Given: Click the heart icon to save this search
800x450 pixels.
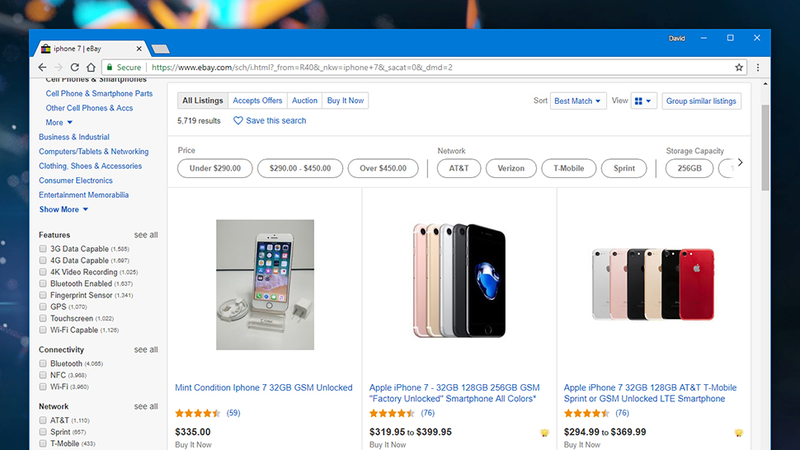Looking at the screenshot, I should [238, 120].
